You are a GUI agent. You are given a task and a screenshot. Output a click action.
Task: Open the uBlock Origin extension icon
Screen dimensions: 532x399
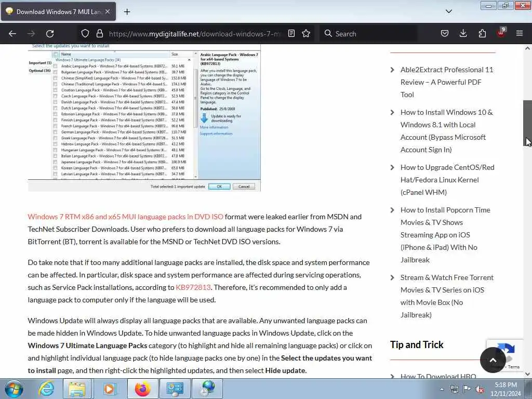pyautogui.click(x=501, y=33)
